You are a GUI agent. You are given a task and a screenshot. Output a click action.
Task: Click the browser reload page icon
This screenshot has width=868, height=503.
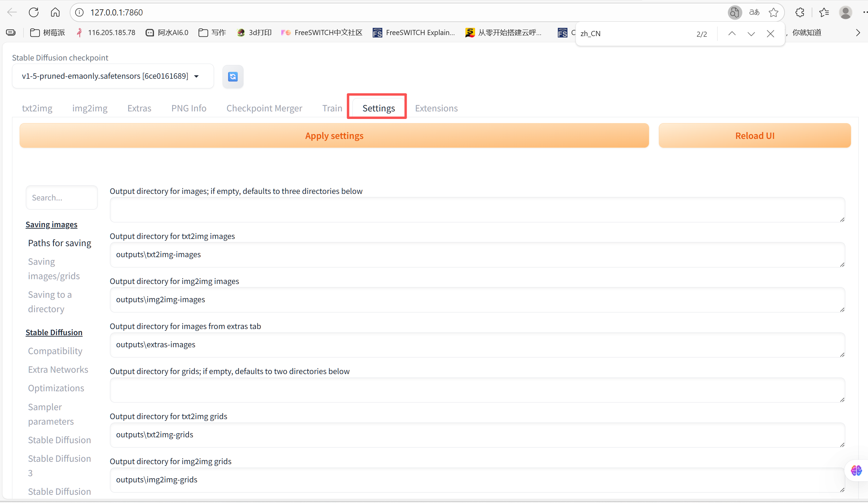click(x=33, y=12)
